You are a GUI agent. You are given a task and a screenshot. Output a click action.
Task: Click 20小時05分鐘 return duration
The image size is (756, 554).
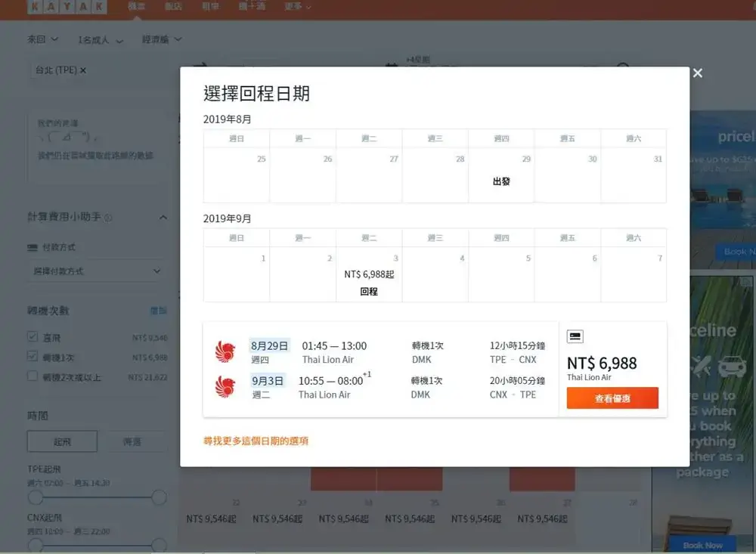click(x=517, y=380)
